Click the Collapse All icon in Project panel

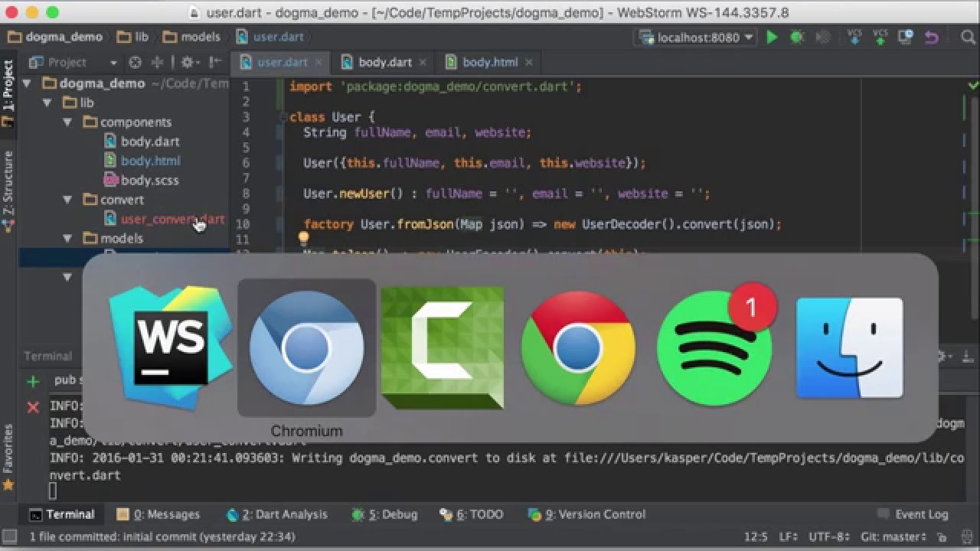[158, 63]
